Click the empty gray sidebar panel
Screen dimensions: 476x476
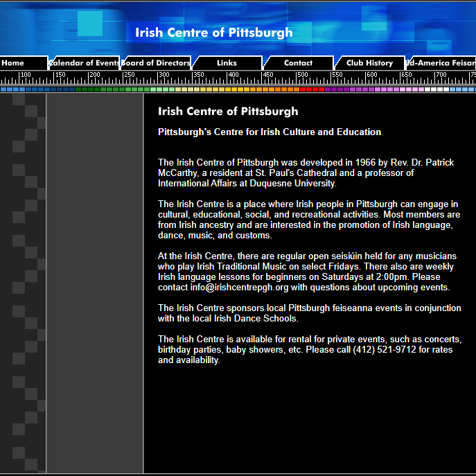[x=94, y=277]
